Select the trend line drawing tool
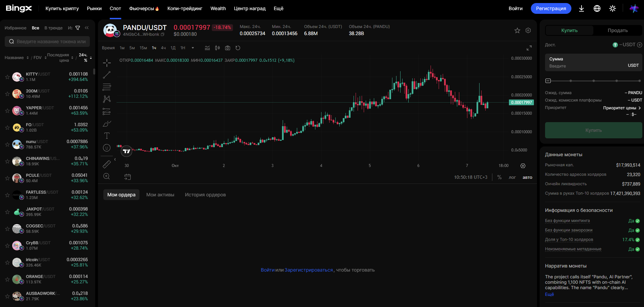This screenshot has height=307, width=644. pos(107,75)
